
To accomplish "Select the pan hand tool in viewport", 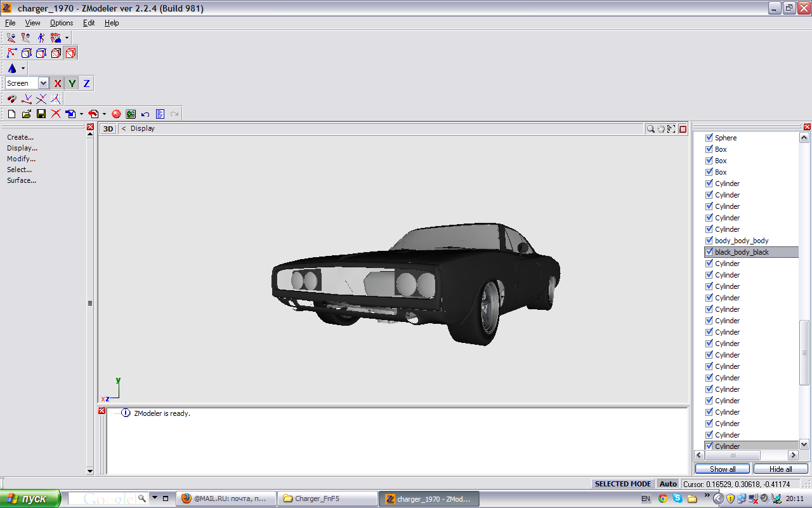I will (660, 129).
